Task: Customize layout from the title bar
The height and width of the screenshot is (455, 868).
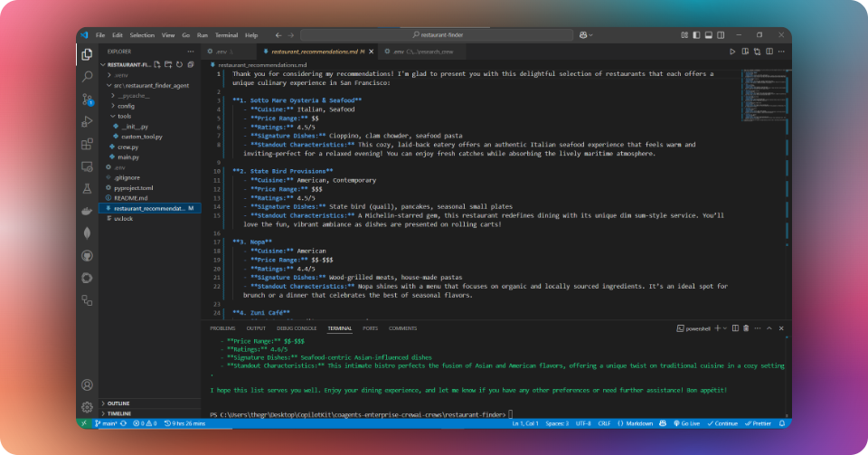Action: [x=684, y=35]
